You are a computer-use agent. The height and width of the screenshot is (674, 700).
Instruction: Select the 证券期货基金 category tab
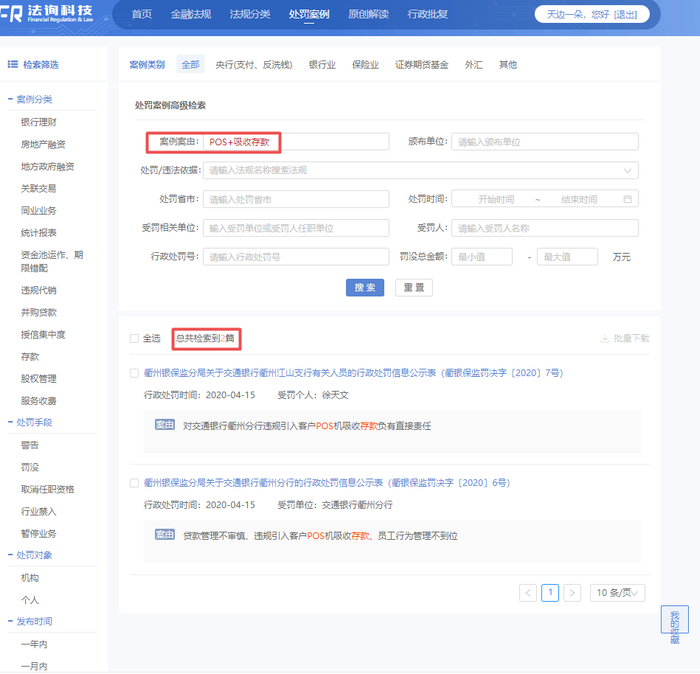[x=421, y=65]
